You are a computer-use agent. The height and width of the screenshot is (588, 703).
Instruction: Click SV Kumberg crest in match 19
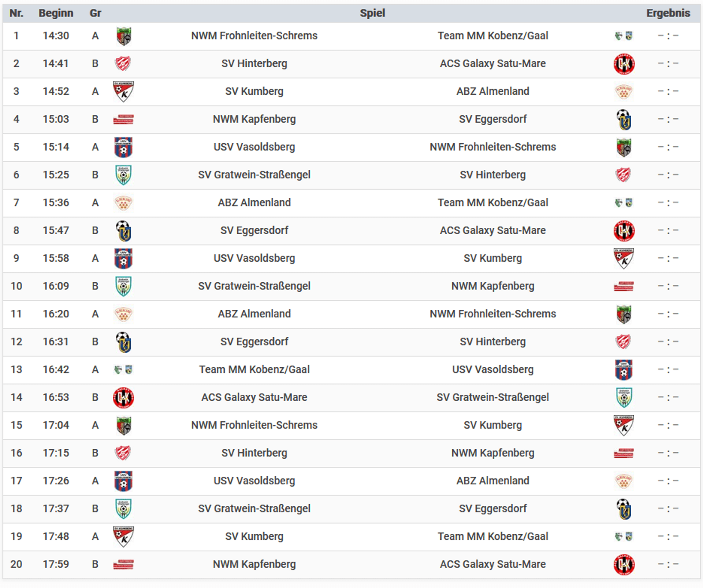[123, 537]
